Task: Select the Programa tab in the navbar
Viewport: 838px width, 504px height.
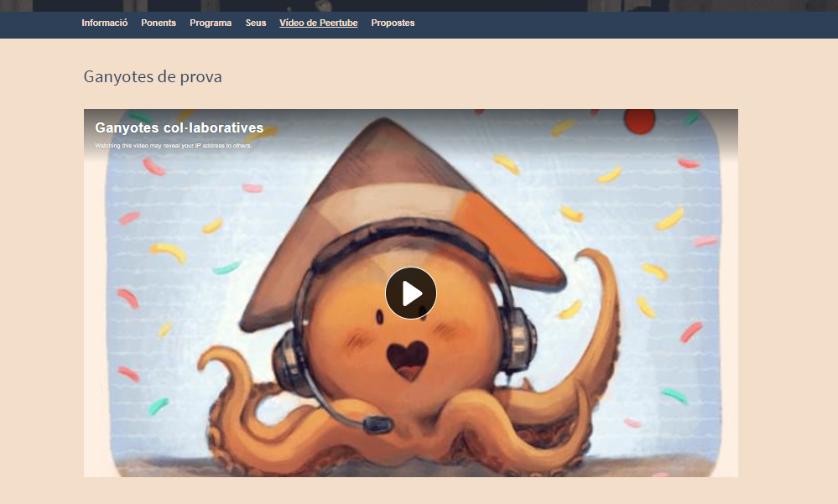Action: pos(211,23)
